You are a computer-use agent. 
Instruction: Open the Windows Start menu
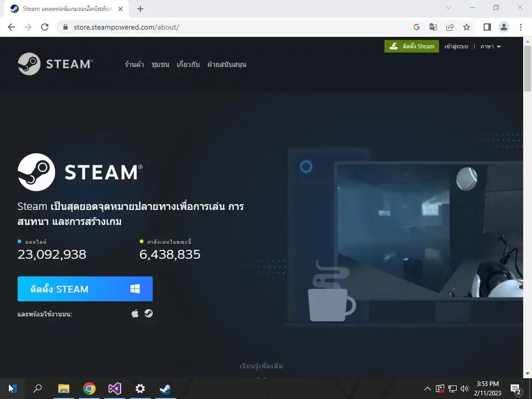pyautogui.click(x=12, y=388)
